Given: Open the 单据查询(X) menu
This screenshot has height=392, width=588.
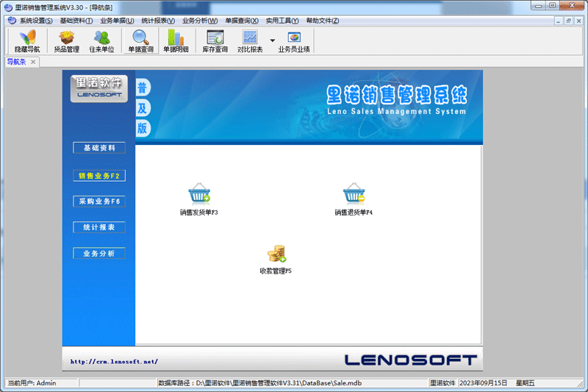Looking at the screenshot, I should [x=242, y=21].
